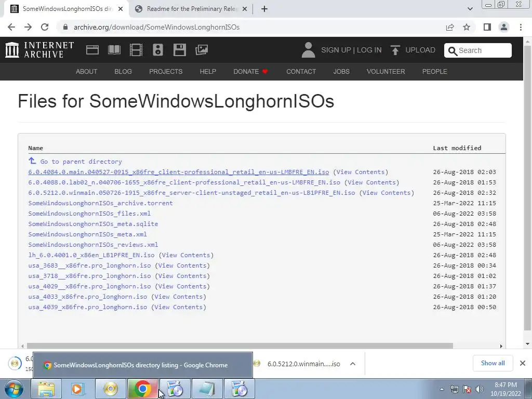Download usa_3683__x86fre.pro_longhorn.iso
This screenshot has width=532, height=399.
[89, 265]
